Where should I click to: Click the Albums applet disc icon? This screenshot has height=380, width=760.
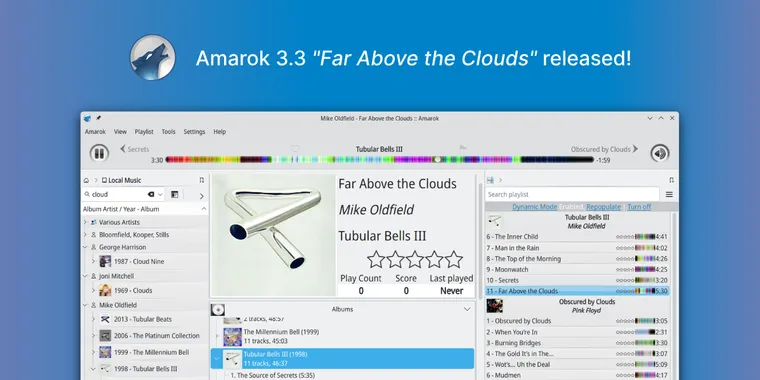tap(218, 310)
